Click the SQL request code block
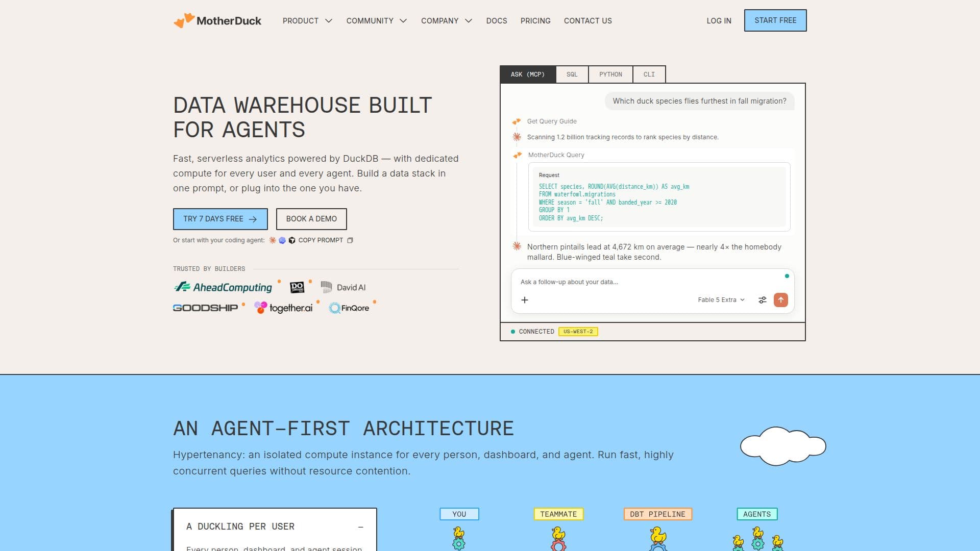Image resolution: width=980 pixels, height=551 pixels. pyautogui.click(x=659, y=197)
